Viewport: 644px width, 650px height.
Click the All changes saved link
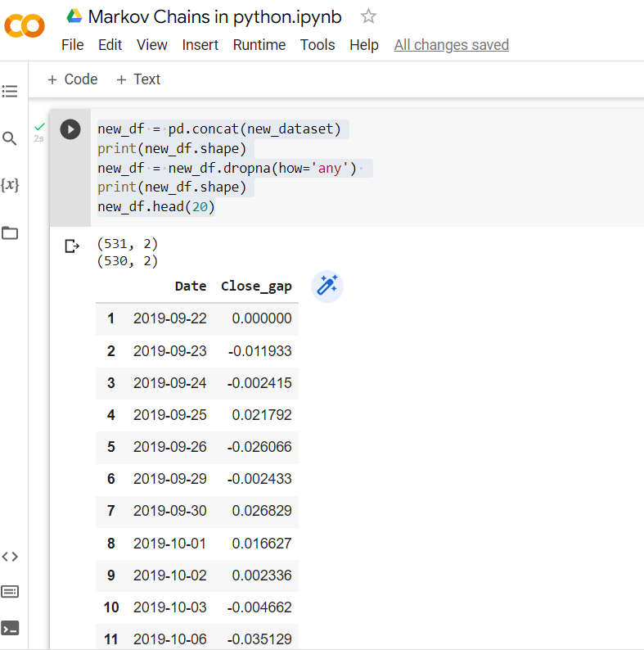451,45
